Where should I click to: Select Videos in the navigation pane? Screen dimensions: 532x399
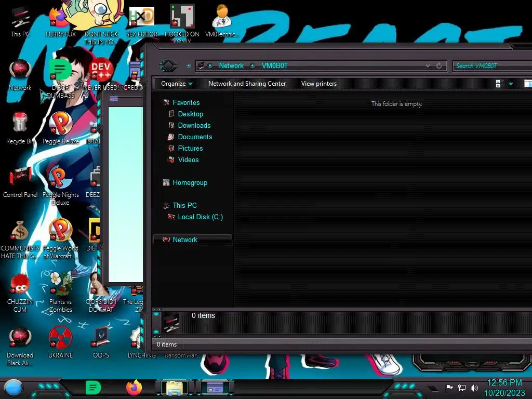pos(188,160)
